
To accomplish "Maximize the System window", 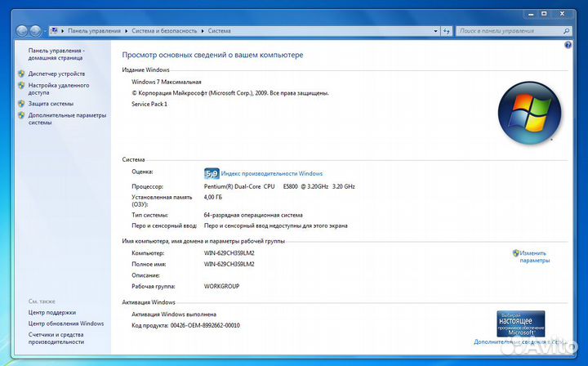I will point(544,14).
